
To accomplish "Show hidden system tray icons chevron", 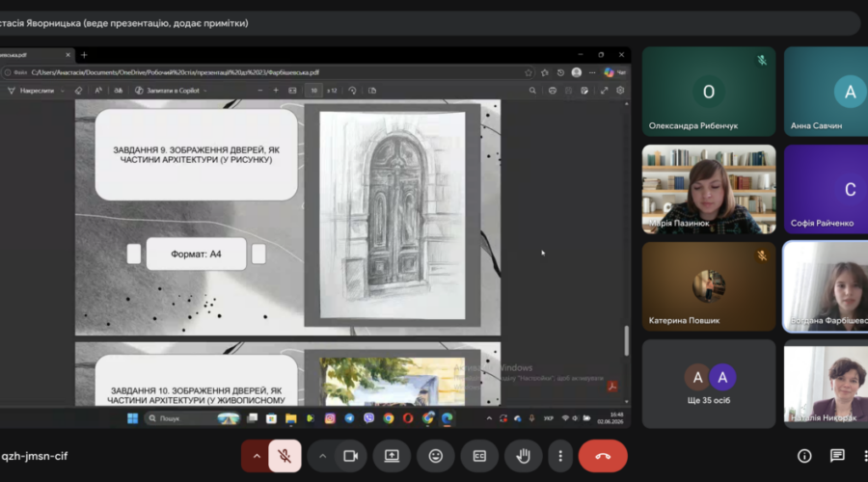I will click(489, 418).
